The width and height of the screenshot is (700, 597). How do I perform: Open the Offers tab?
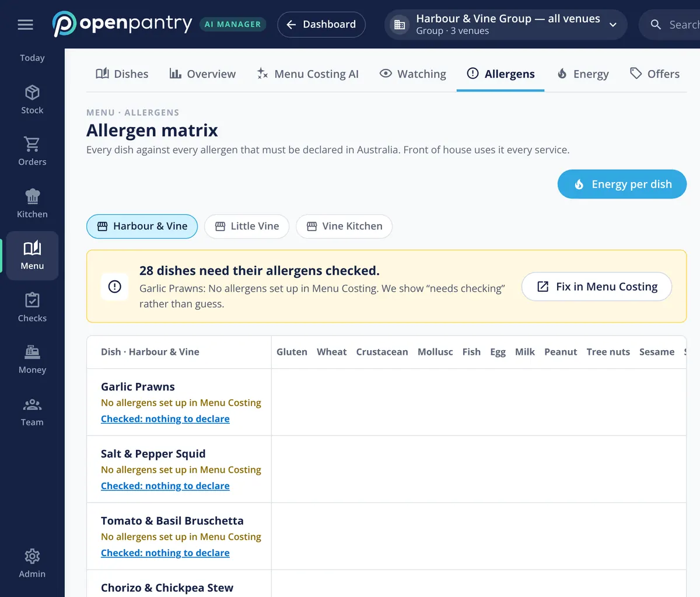[654, 74]
